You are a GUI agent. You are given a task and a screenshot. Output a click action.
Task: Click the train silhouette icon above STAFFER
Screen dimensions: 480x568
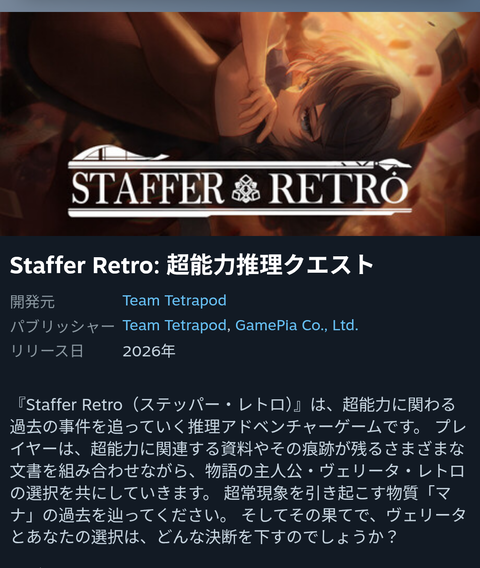click(118, 153)
